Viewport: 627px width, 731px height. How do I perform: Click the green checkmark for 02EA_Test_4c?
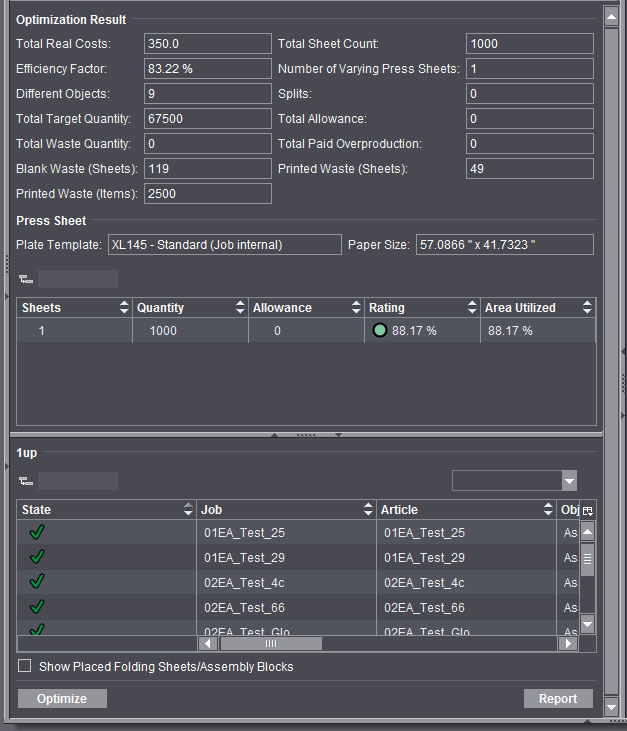pos(38,581)
